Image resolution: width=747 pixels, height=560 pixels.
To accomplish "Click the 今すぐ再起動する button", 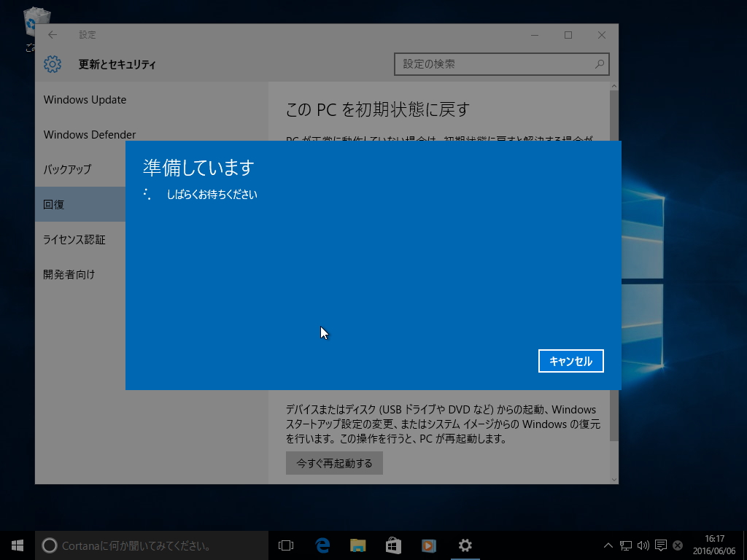I will tap(333, 463).
